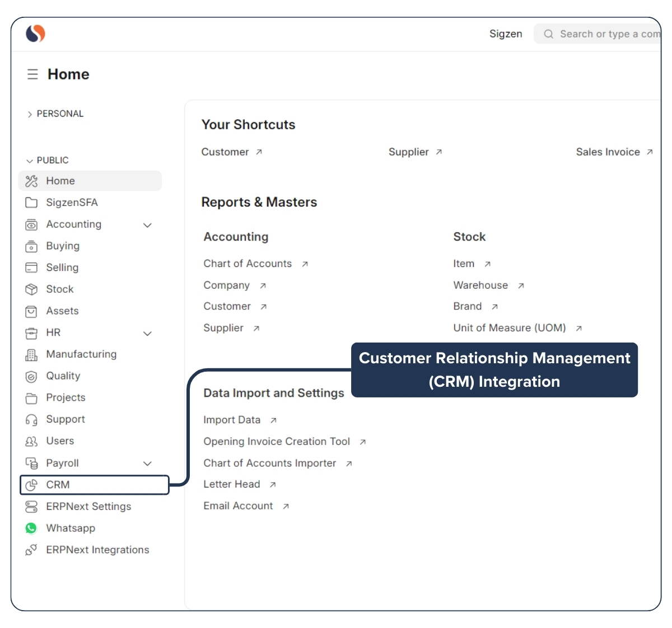Open the Sales Invoice shortcut
The image size is (672, 628).
pyautogui.click(x=608, y=152)
